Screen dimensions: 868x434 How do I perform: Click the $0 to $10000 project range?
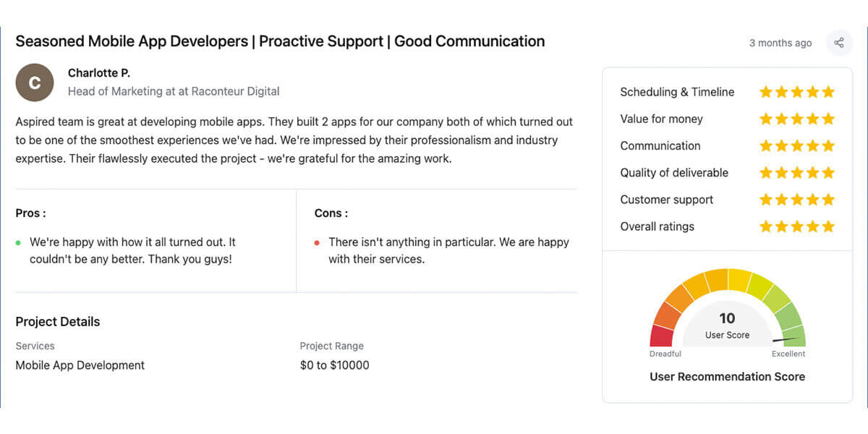[x=335, y=365]
